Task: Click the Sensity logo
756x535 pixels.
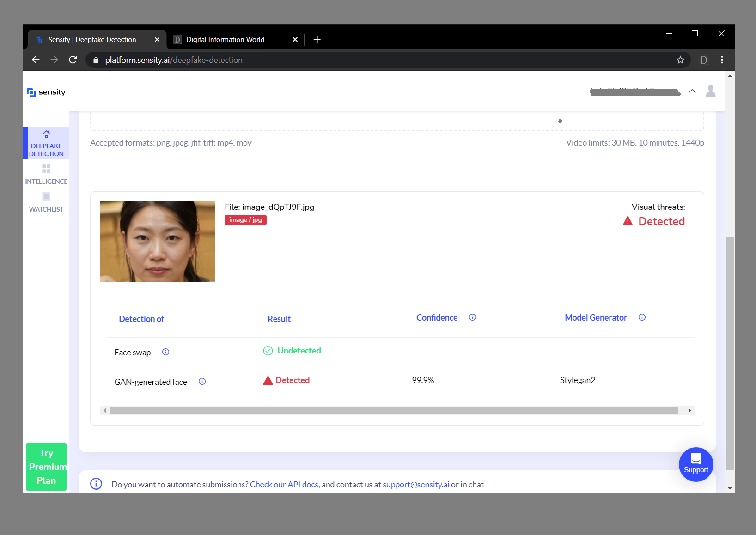Action: pos(46,92)
